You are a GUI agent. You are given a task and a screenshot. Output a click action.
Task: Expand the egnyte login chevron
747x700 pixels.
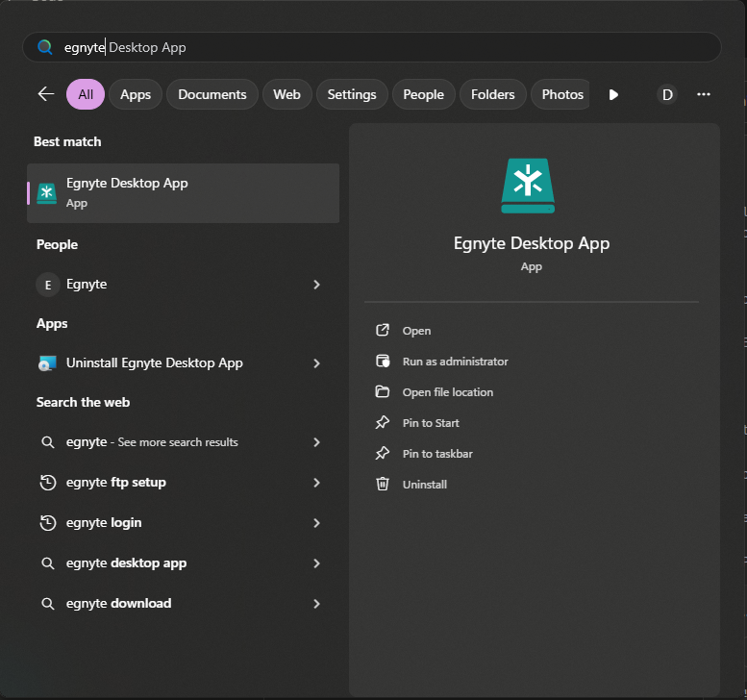pos(317,523)
